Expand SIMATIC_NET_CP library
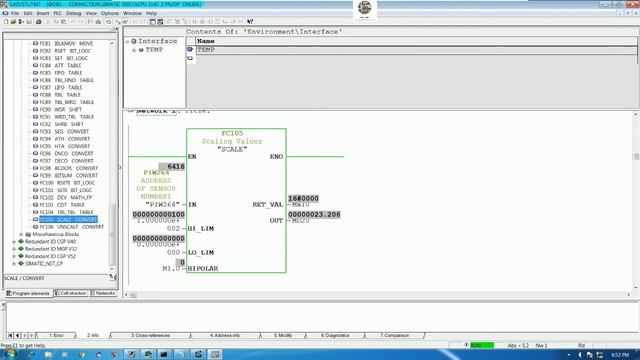 14,264
